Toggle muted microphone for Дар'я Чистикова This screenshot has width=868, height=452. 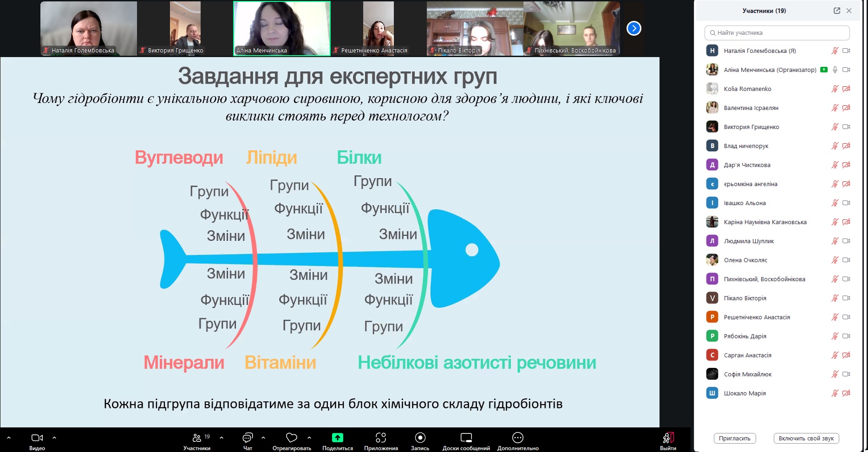pyautogui.click(x=835, y=165)
